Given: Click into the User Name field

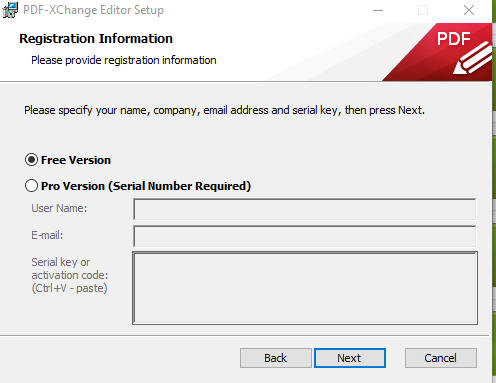Looking at the screenshot, I should click(305, 209).
